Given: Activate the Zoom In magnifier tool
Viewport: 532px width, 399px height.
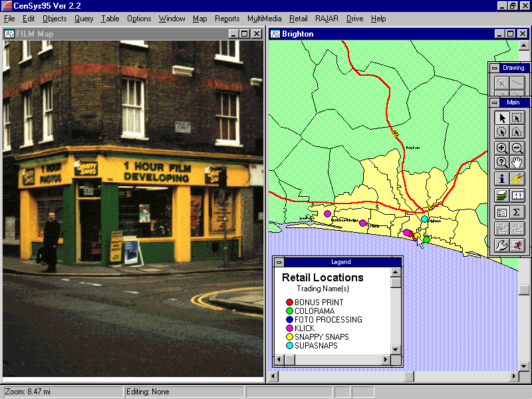Looking at the screenshot, I should (x=502, y=148).
